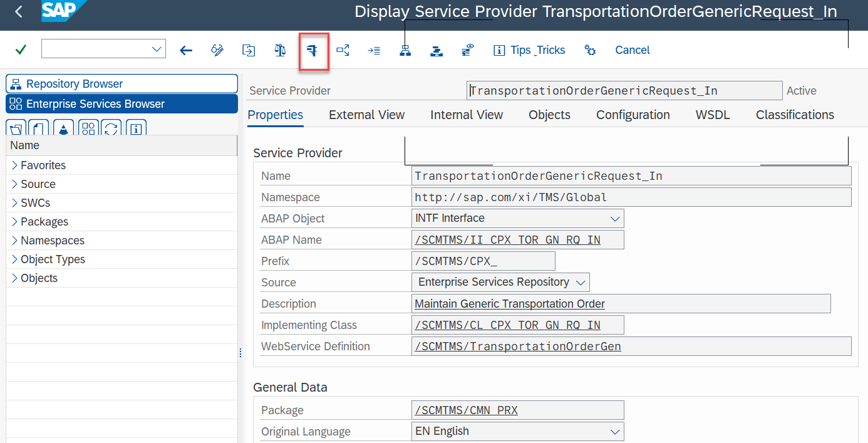868x443 pixels.
Task: Click the panel splitter handle dots
Action: [x=240, y=353]
